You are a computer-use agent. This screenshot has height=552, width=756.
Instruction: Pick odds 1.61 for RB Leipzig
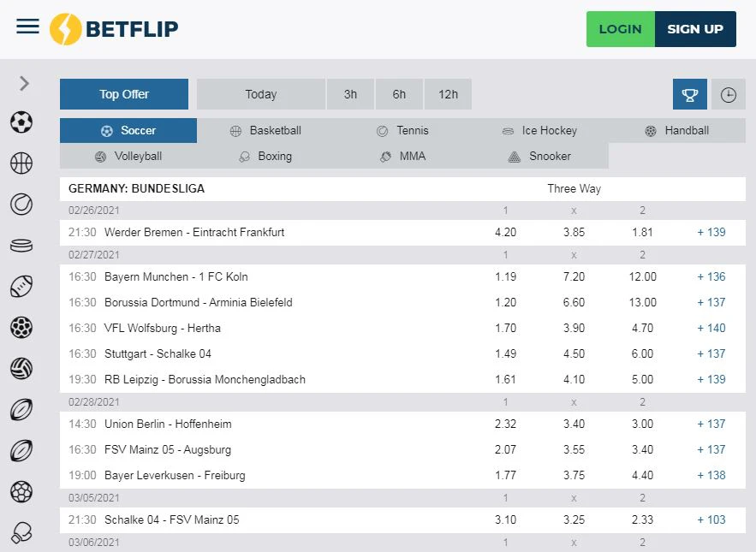click(505, 379)
